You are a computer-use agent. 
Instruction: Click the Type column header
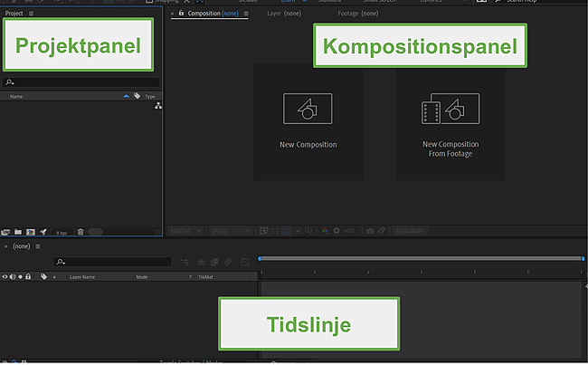point(150,97)
